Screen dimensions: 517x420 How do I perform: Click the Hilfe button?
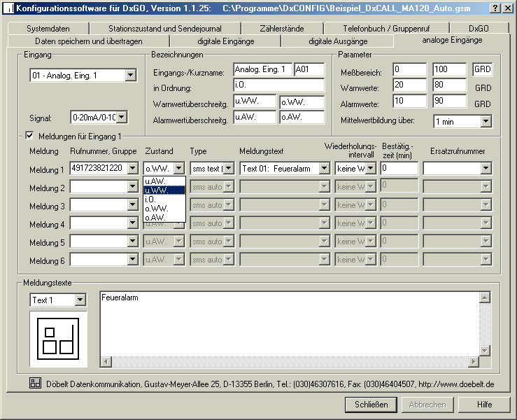tap(484, 405)
